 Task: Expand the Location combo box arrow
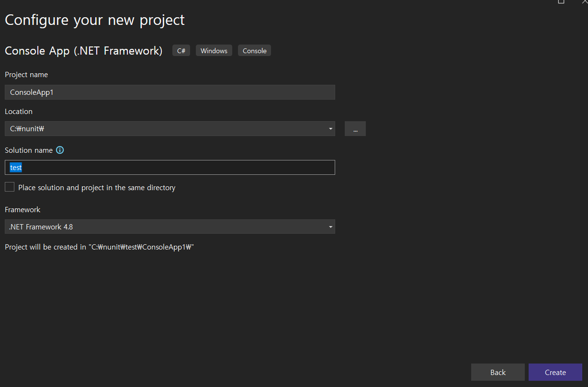330,128
